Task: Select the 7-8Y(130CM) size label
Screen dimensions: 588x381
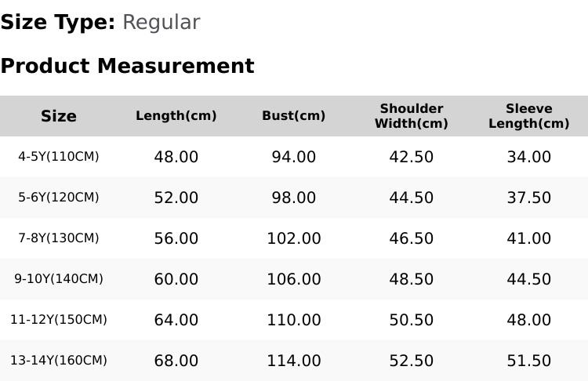Action: pyautogui.click(x=59, y=238)
